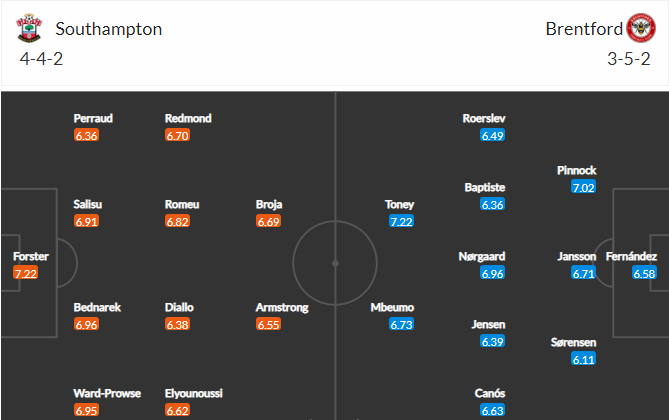Screen dimensions: 669x420
Task: Select goalkeeper Forster's 7.22 rating badge
Action: [26, 273]
